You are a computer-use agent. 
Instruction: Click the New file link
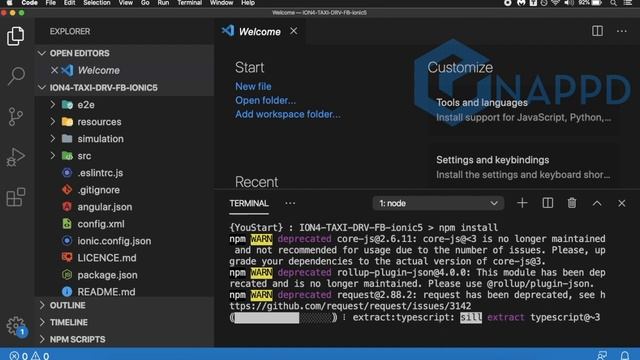coord(253,87)
